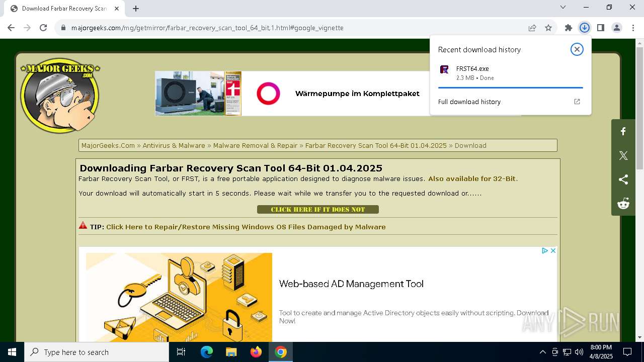Open Chrome extensions puzzle icon
644x362 pixels.
(569, 28)
